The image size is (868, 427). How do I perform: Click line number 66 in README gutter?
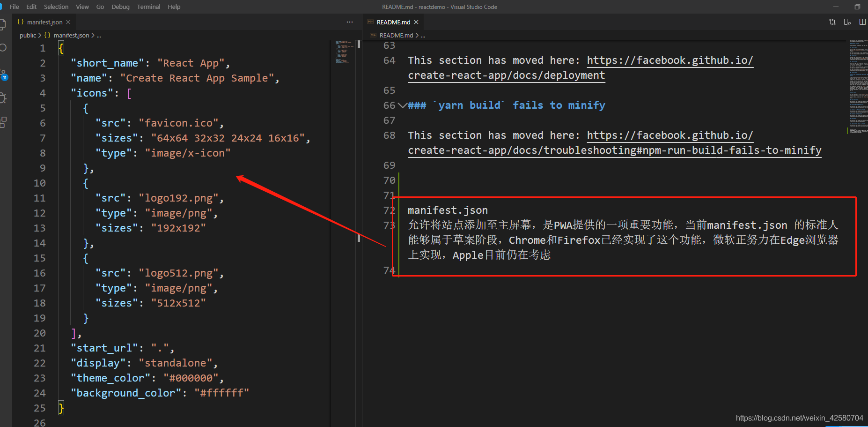[390, 105]
